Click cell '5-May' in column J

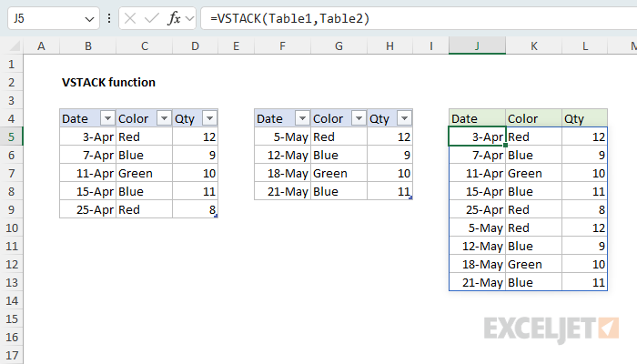pyautogui.click(x=478, y=227)
